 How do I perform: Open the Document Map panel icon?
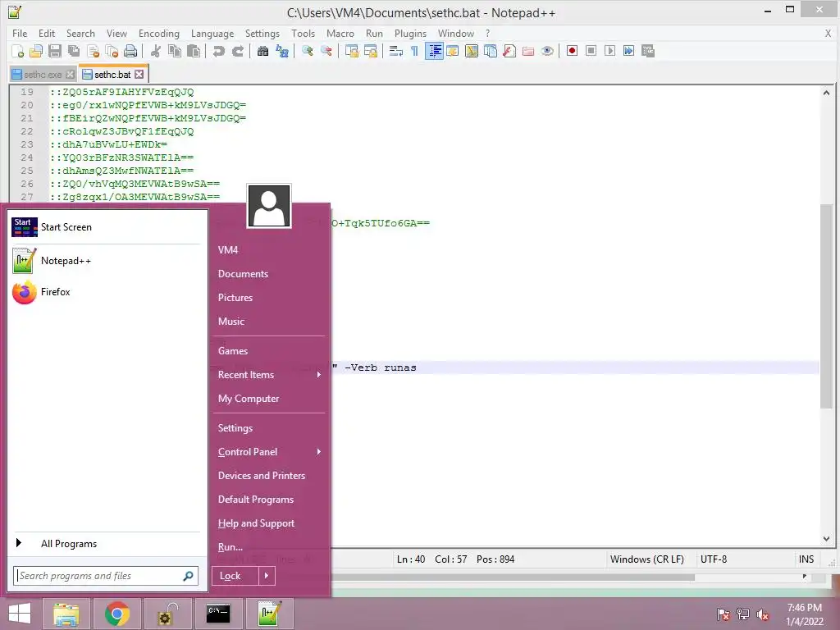(x=472, y=51)
